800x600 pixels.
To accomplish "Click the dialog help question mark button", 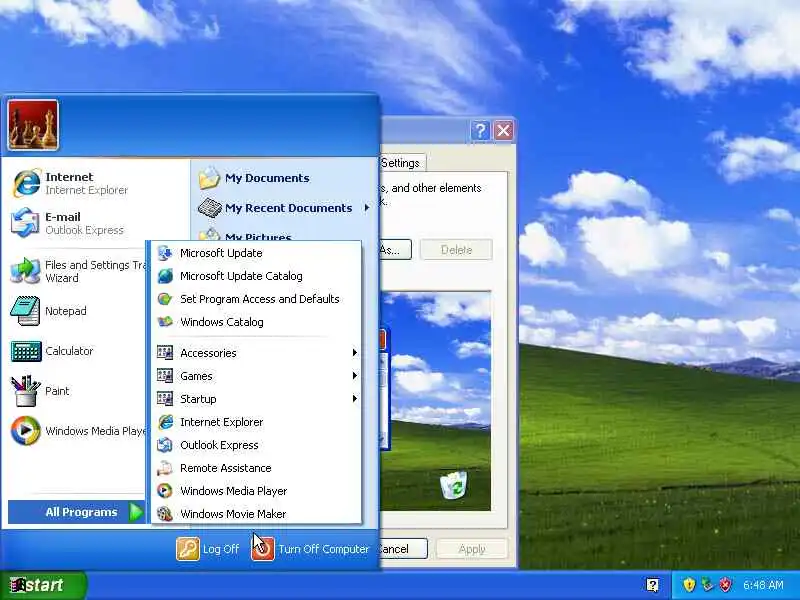I will tap(480, 131).
